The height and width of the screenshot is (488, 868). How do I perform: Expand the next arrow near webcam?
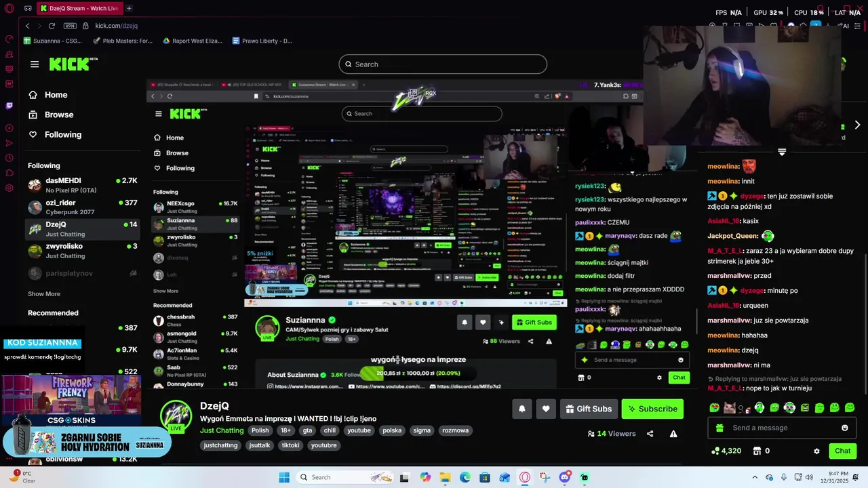(857, 125)
